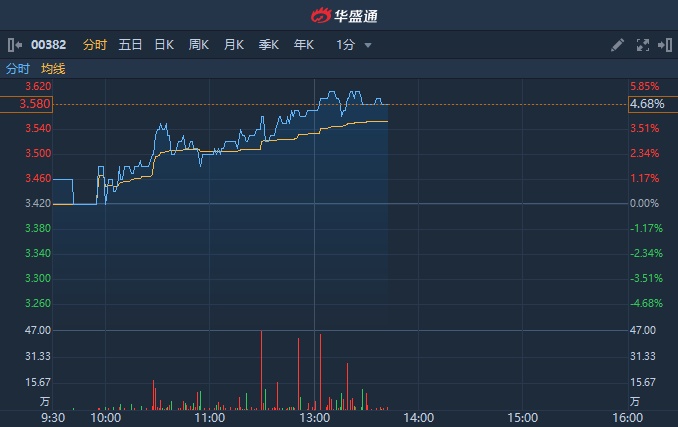This screenshot has height=427, width=678.
Task: Click the stock code 00382
Action: pyautogui.click(x=48, y=45)
